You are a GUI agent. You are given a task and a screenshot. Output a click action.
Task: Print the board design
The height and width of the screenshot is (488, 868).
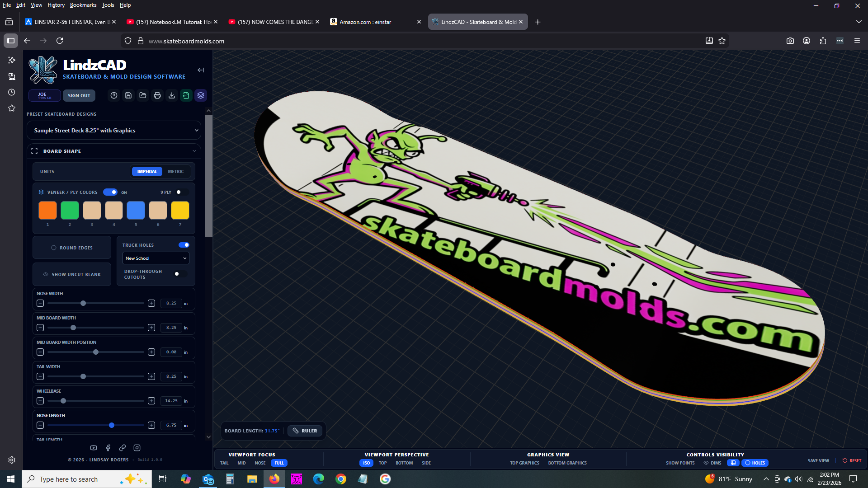point(157,95)
